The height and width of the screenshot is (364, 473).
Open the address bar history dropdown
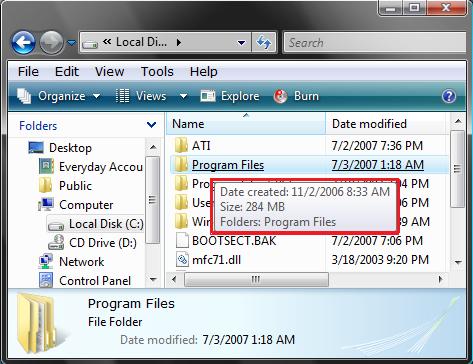point(241,43)
